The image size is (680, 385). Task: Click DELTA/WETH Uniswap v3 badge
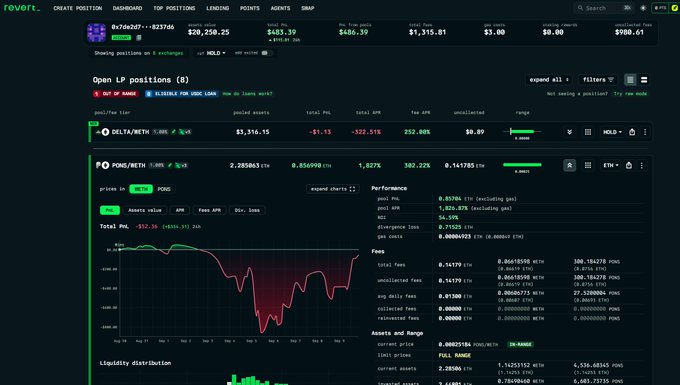(185, 132)
